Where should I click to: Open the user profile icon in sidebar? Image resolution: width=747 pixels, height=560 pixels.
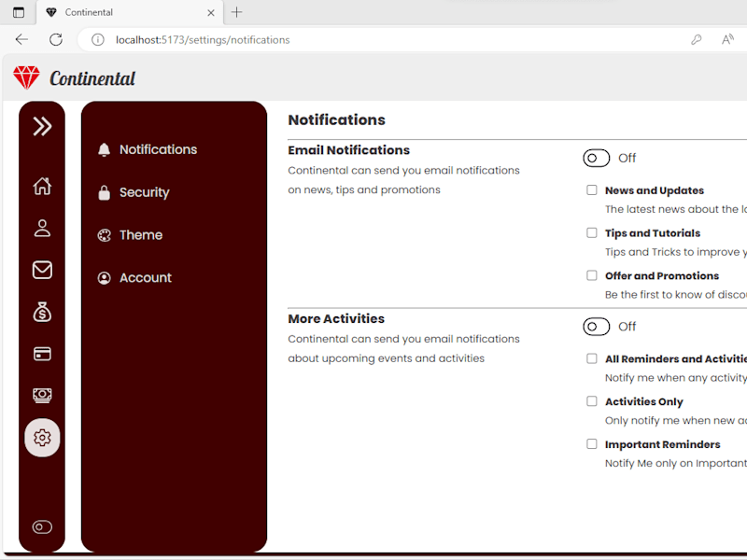click(x=42, y=228)
